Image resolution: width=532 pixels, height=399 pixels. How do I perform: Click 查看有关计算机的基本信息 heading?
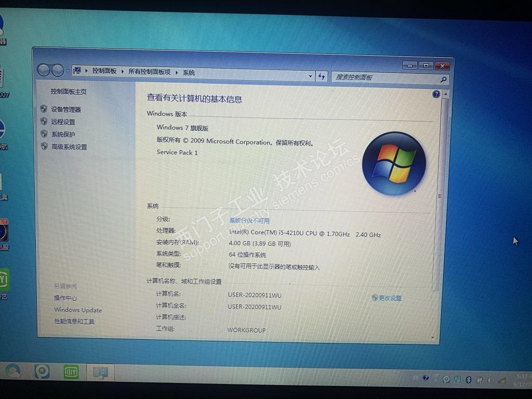pyautogui.click(x=194, y=99)
